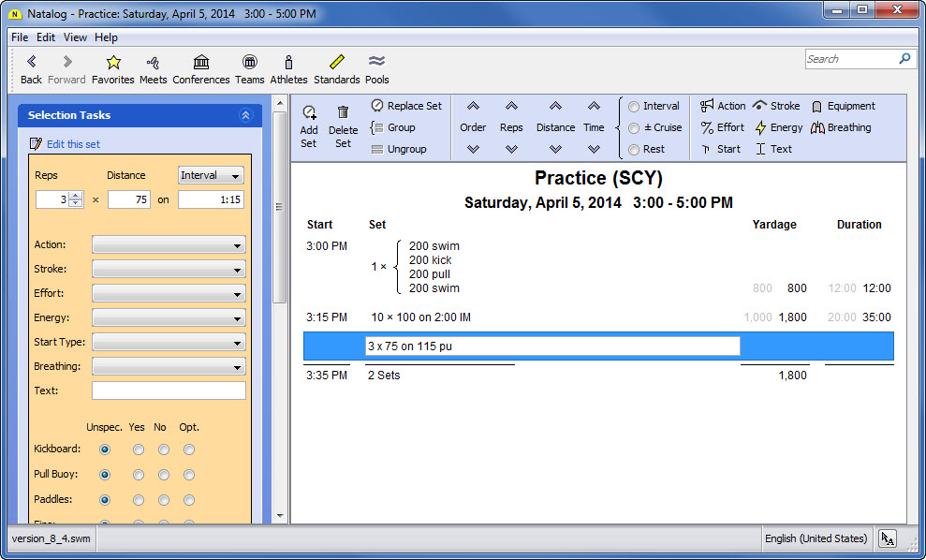926x560 pixels.
Task: Select the ± Cruise radio option
Action: [x=635, y=127]
